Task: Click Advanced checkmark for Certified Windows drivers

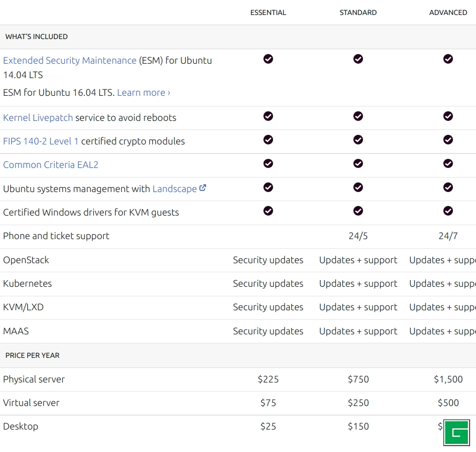Action: pyautogui.click(x=448, y=211)
